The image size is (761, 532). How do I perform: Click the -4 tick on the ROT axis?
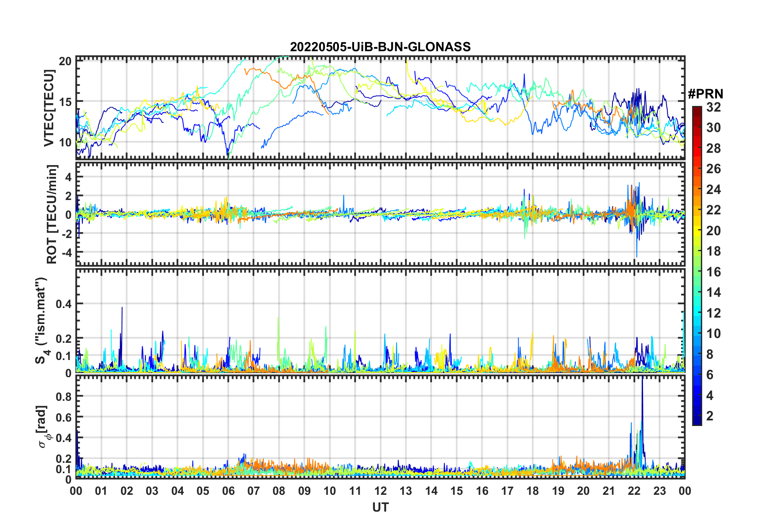point(66,253)
